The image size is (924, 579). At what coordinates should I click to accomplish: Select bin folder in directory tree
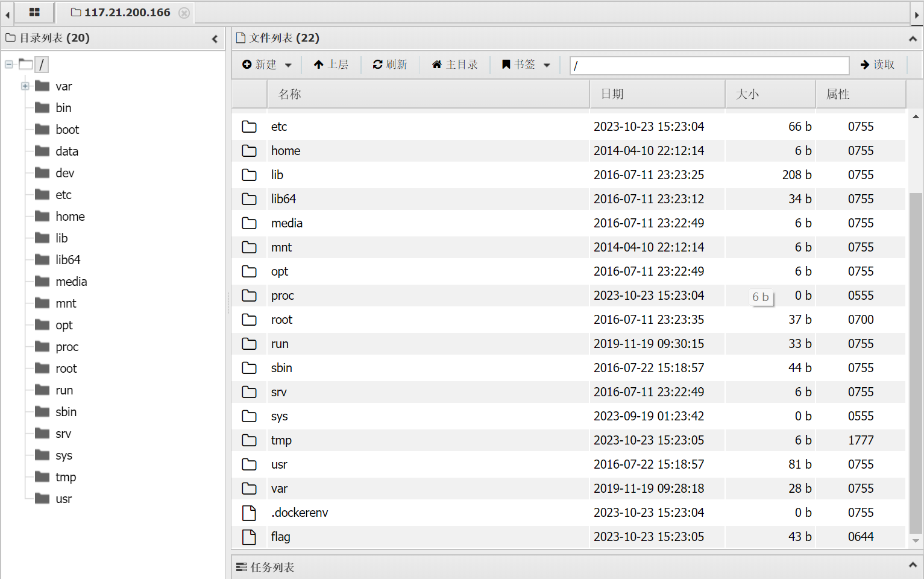click(x=63, y=108)
